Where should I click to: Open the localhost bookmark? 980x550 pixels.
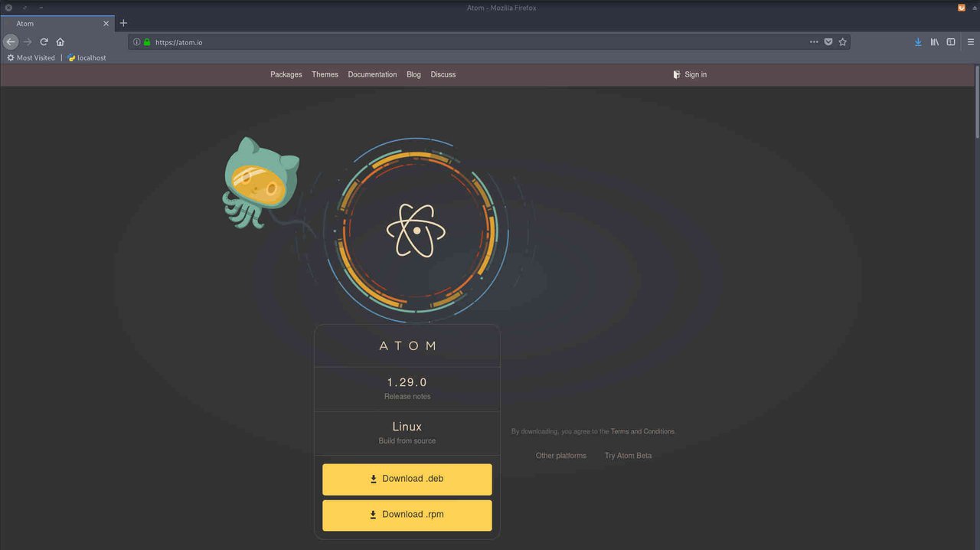click(87, 57)
